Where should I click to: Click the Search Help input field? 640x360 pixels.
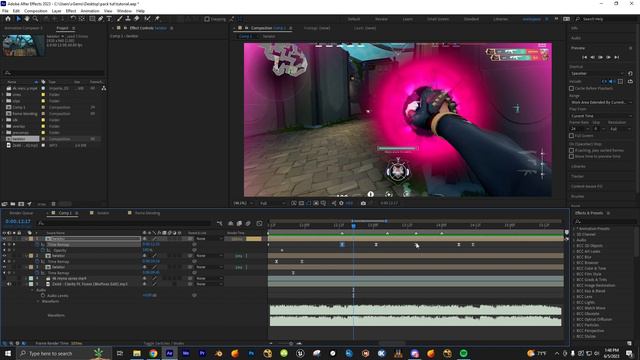click(607, 19)
